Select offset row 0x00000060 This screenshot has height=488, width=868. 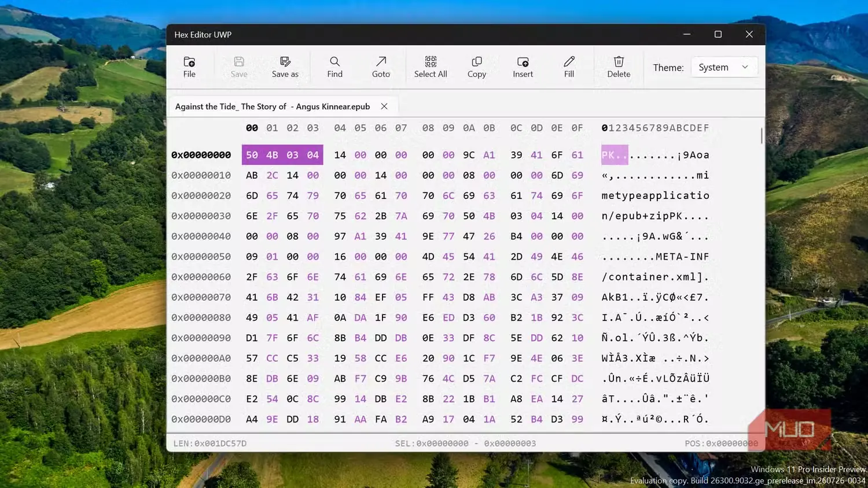(201, 277)
